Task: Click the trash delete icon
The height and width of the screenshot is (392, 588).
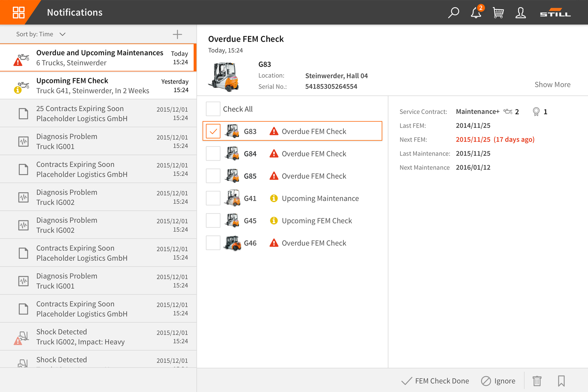Action: point(537,381)
